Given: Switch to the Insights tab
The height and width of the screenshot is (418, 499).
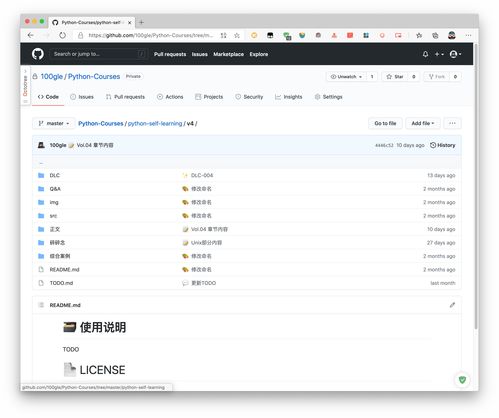Looking at the screenshot, I should point(289,97).
